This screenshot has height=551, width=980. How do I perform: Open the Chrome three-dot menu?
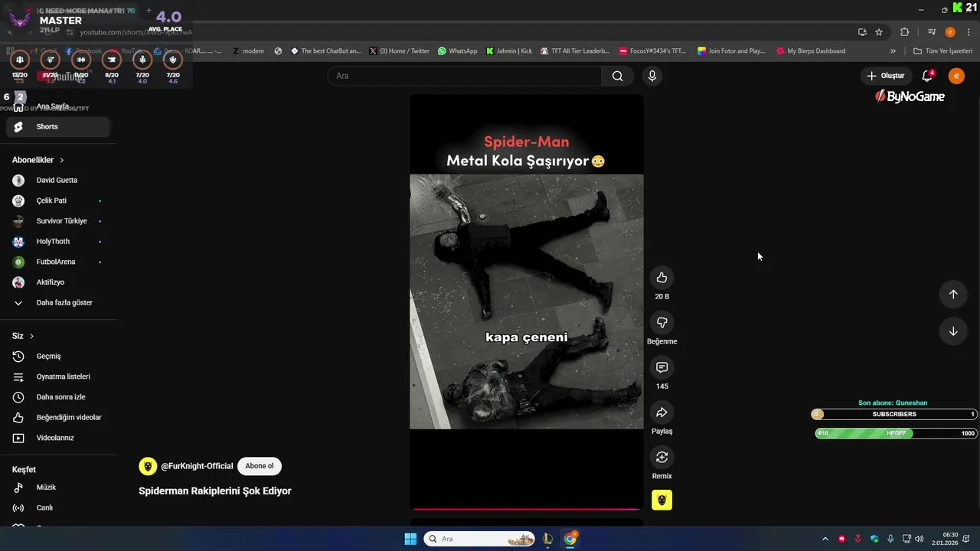click(968, 32)
